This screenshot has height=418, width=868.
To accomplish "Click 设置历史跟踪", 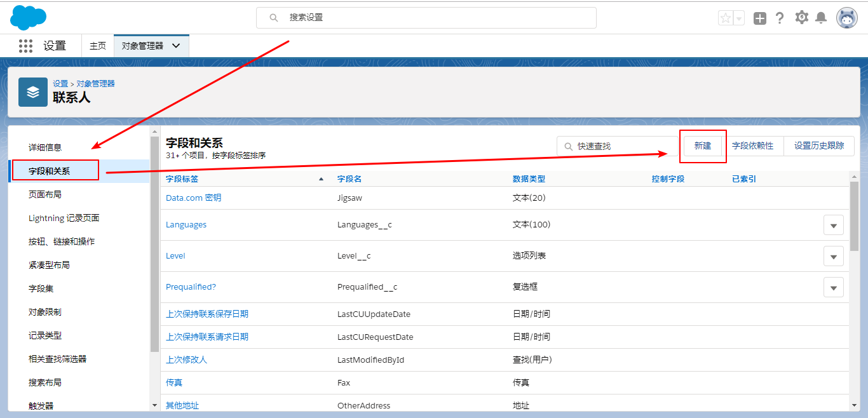I will tap(819, 145).
